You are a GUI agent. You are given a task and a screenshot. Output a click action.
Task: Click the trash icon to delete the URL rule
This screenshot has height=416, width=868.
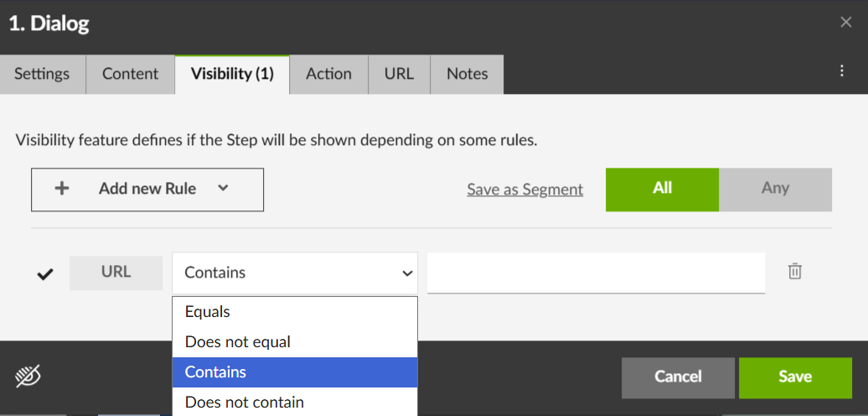point(795,271)
